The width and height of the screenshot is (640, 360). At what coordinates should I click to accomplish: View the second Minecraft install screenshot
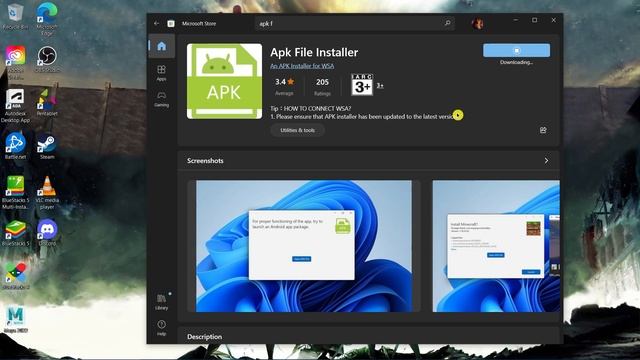pyautogui.click(x=496, y=246)
